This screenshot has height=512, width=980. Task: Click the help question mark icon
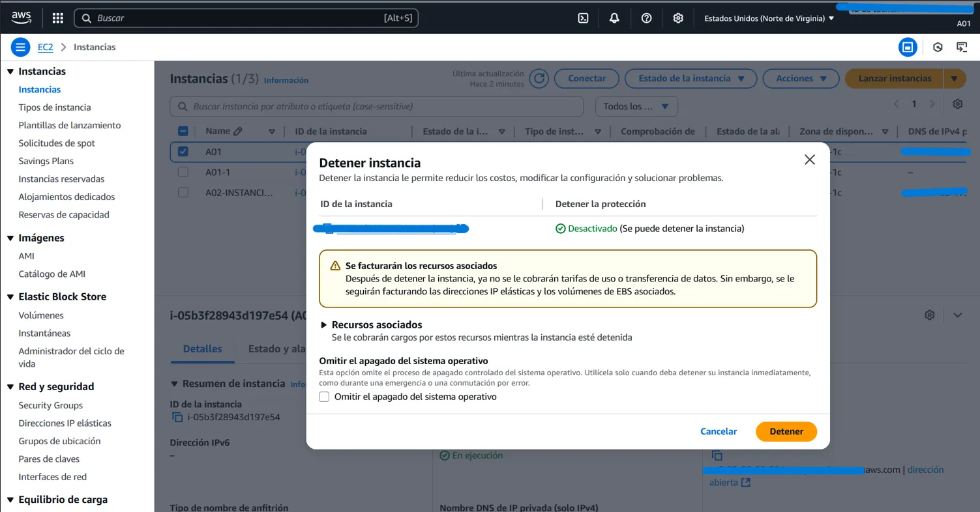(646, 18)
